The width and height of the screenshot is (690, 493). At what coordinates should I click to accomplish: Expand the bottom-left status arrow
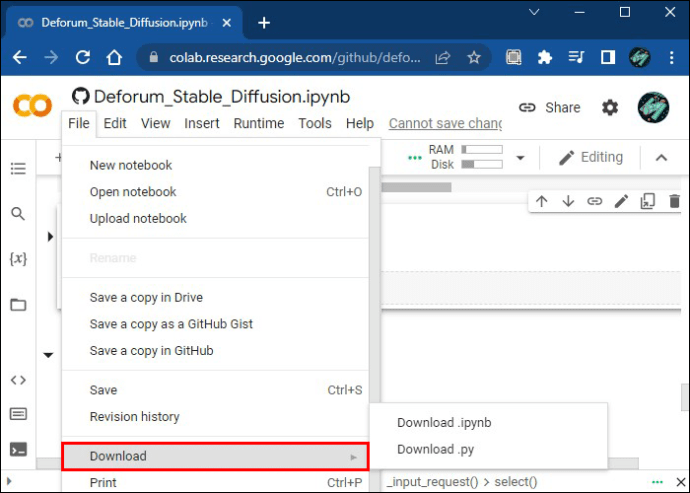9,482
